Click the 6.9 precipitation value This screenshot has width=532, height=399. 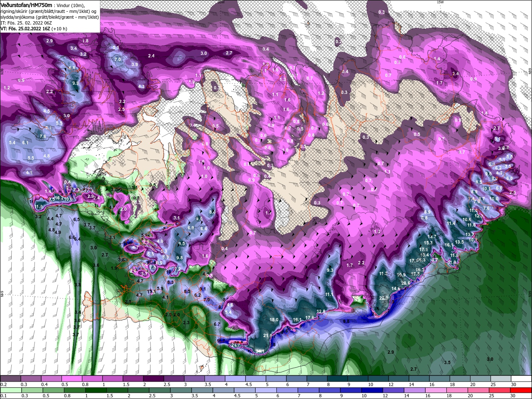click(191, 228)
